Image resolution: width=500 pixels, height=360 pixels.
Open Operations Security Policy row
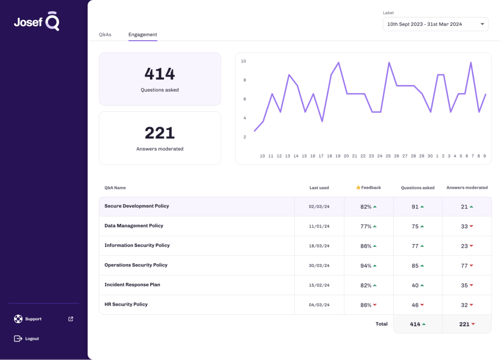295,265
